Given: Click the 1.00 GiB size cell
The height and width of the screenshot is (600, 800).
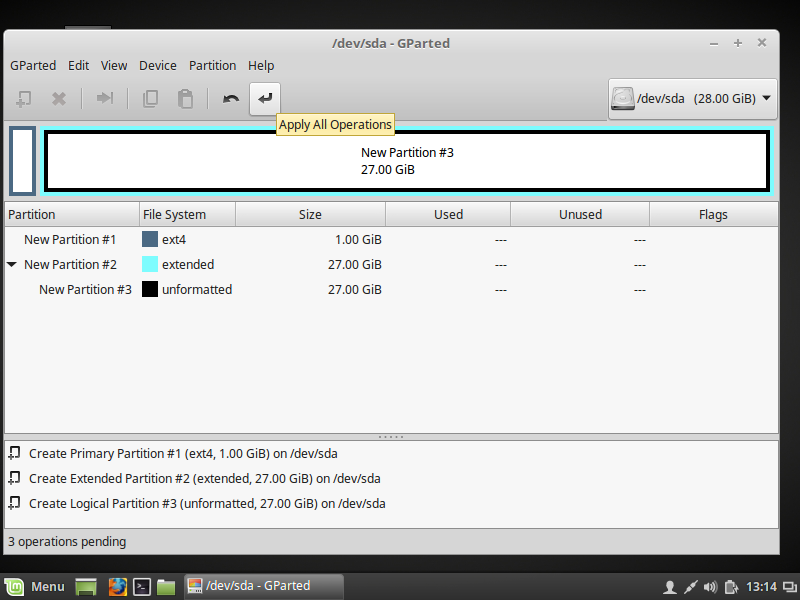Looking at the screenshot, I should [x=358, y=239].
